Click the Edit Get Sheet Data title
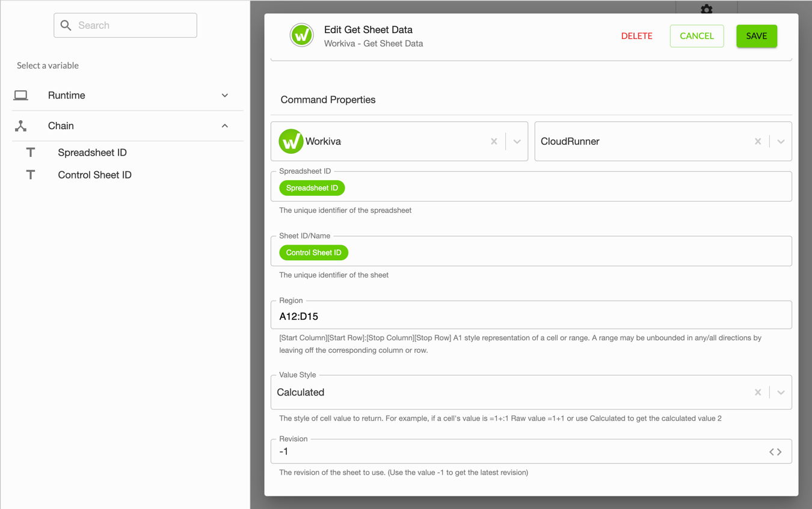The image size is (812, 509). click(368, 29)
